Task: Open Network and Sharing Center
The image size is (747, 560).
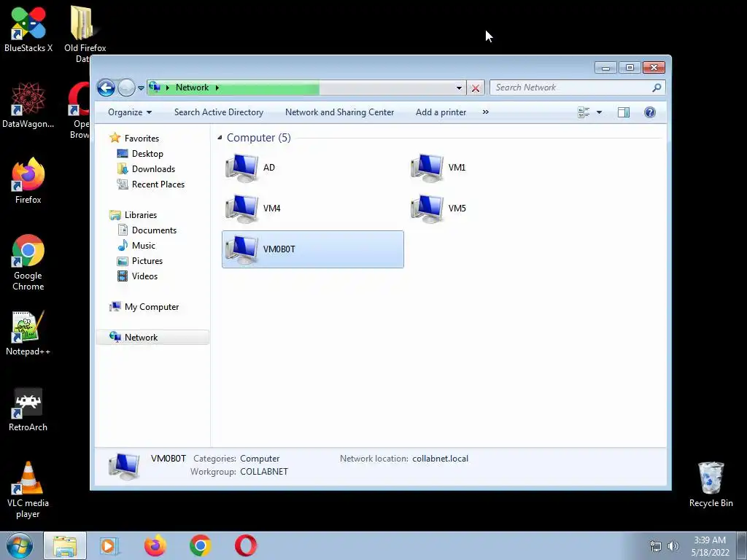Action: tap(340, 112)
